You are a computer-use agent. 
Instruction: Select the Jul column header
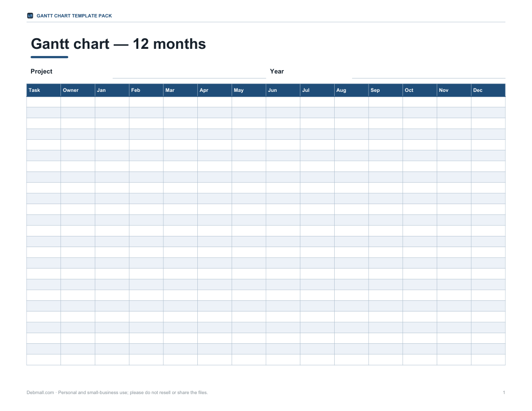tap(317, 90)
